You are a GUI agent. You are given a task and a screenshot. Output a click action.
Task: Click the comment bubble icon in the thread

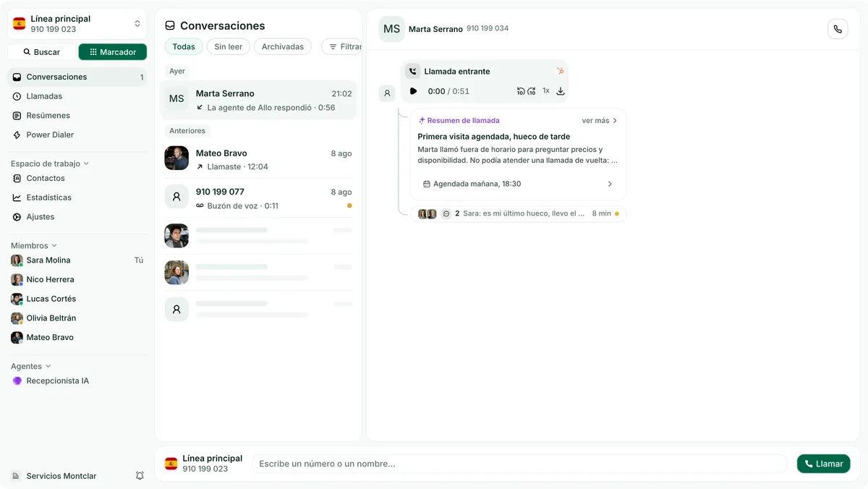click(446, 214)
